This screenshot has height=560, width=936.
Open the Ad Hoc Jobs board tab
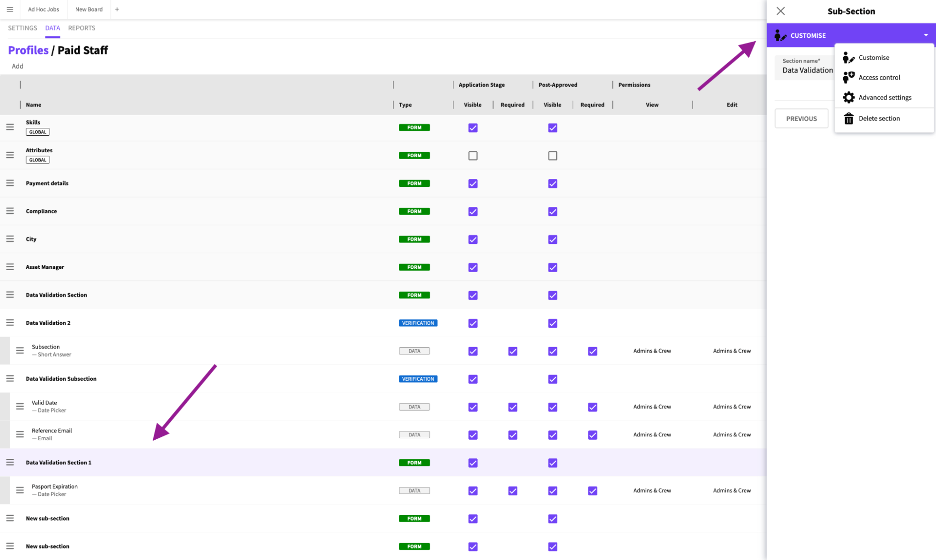point(44,9)
